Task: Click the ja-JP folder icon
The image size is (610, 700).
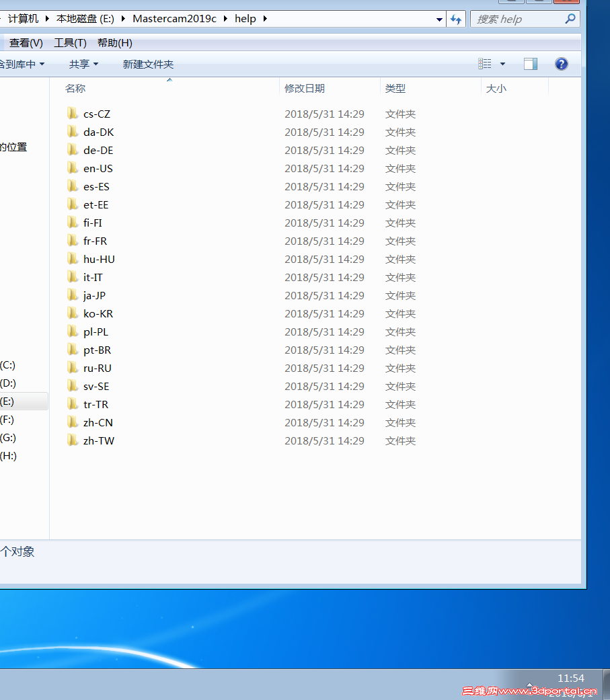Action: (x=73, y=295)
